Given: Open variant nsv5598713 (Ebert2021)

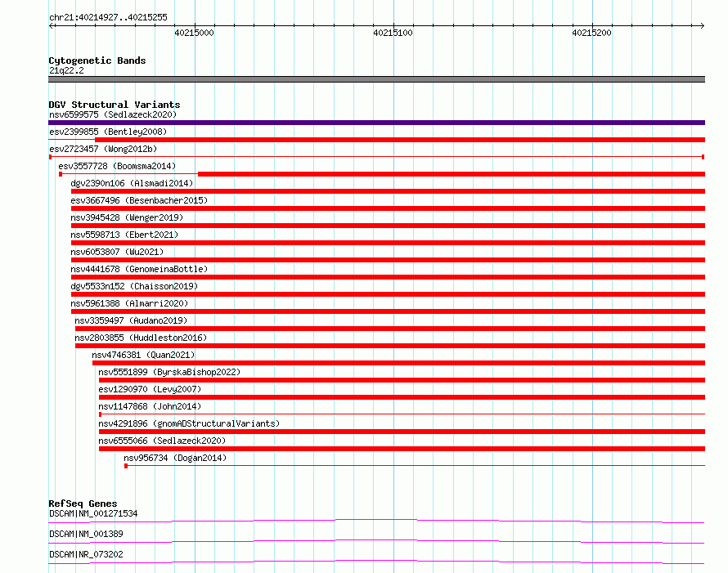Looking at the screenshot, I should coord(124,235).
